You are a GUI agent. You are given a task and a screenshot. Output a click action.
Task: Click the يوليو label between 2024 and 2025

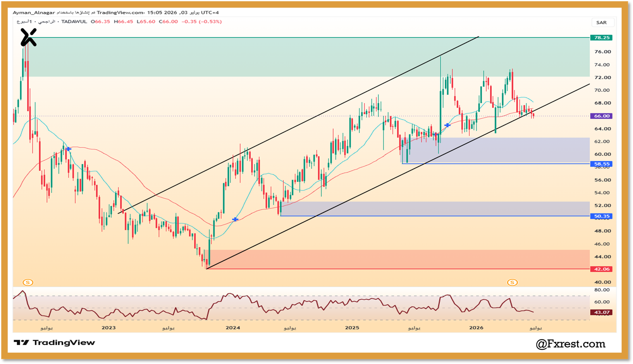(x=290, y=328)
